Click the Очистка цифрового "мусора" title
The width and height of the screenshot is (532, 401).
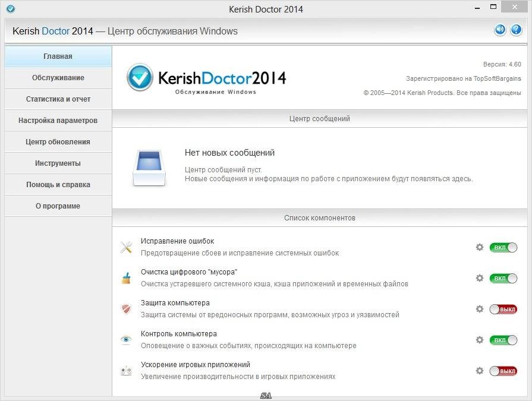point(189,272)
